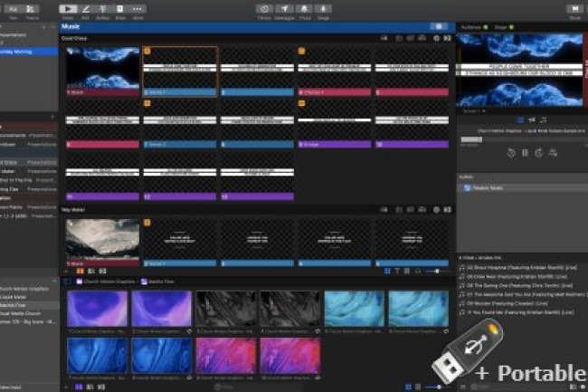Screen dimensions: 588x392
Task: Switch preview to the audio layer note icon
Action: click(544, 120)
